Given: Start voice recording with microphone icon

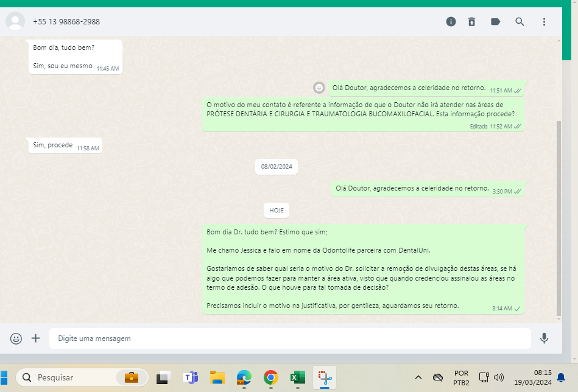Looking at the screenshot, I should [x=544, y=338].
